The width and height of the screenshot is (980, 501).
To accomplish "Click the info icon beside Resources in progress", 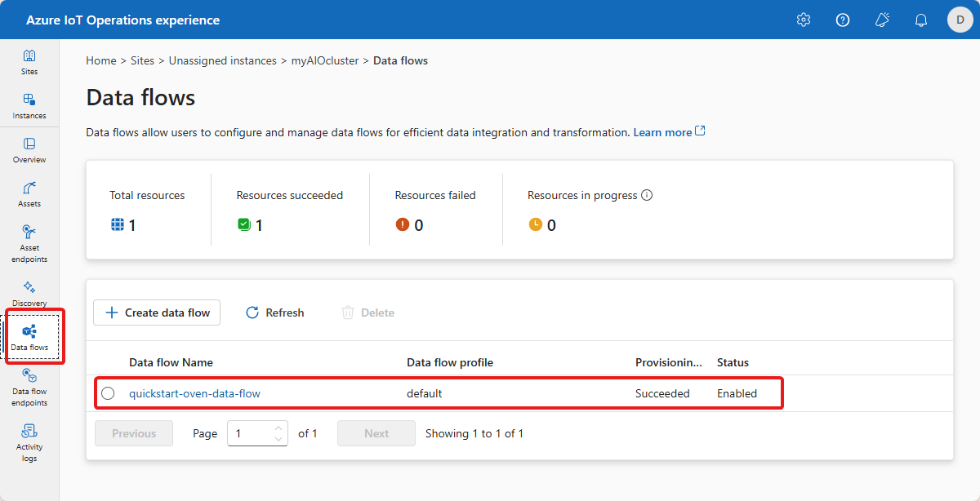I will tap(647, 195).
